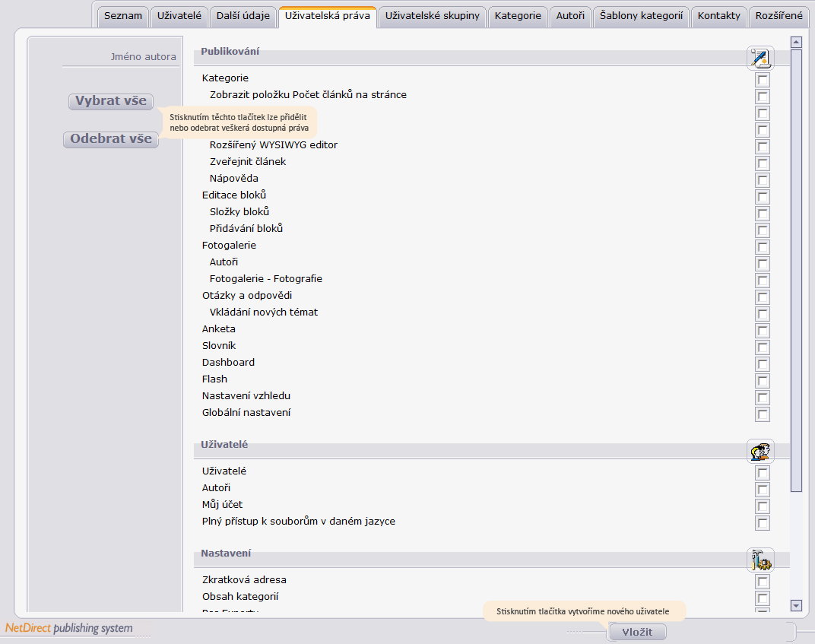Enable the Můj účet checkbox
The image size is (815, 644).
pyautogui.click(x=763, y=506)
